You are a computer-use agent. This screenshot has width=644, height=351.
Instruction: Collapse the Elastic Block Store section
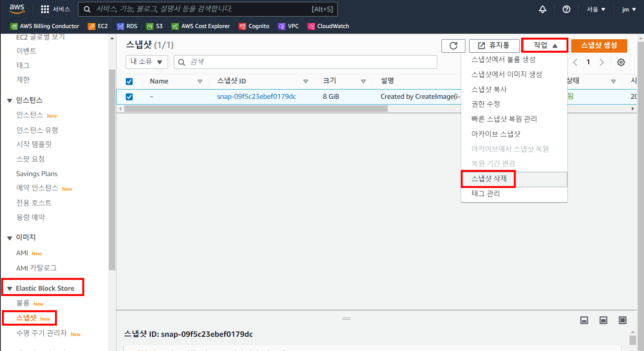tap(9, 289)
